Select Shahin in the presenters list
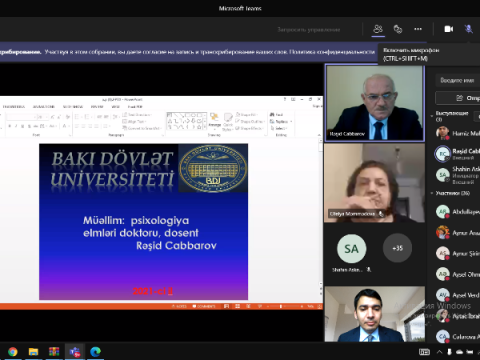Image resolution: width=480 pixels, height=360 pixels. 457,175
